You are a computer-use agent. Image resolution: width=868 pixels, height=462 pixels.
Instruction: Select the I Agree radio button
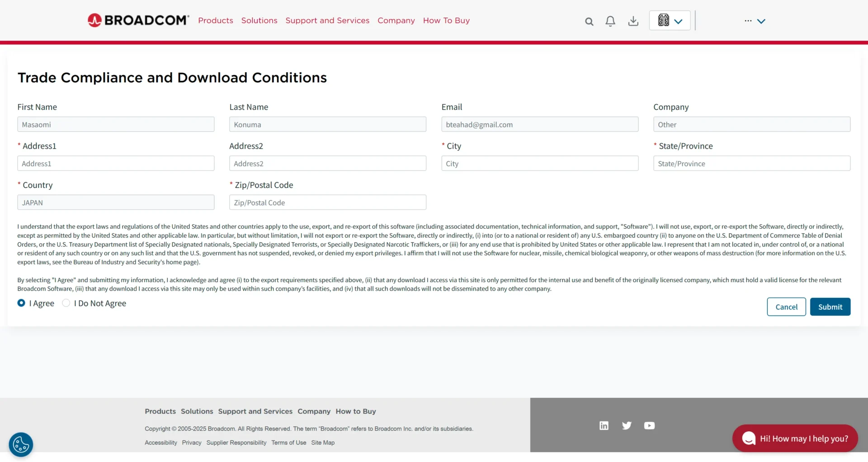(21, 303)
